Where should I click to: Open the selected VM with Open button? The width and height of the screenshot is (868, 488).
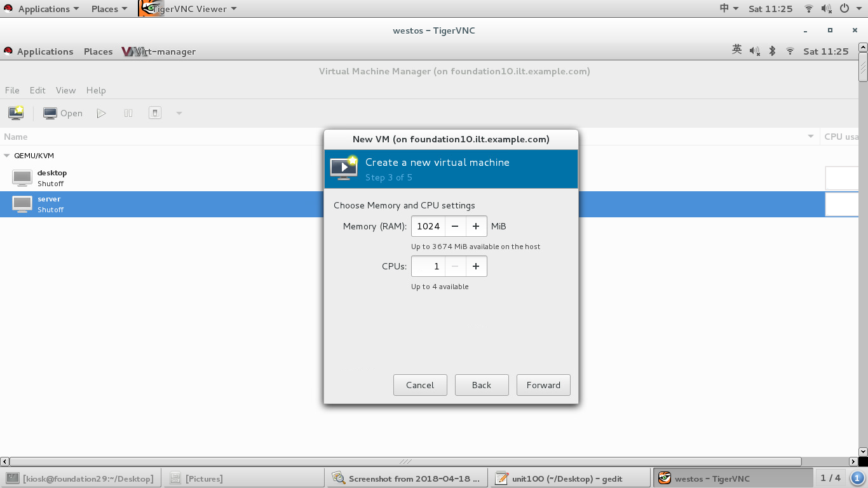point(63,113)
